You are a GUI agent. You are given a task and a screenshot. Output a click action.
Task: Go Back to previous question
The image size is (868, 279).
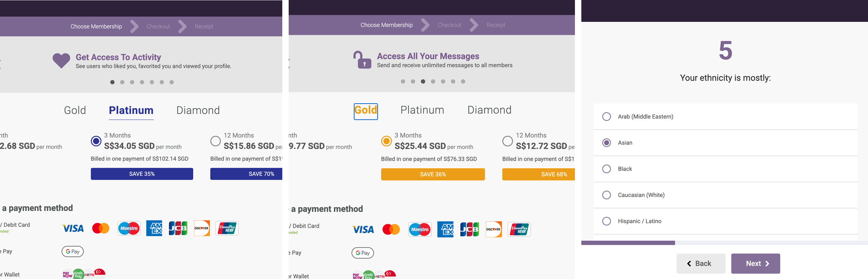click(701, 263)
